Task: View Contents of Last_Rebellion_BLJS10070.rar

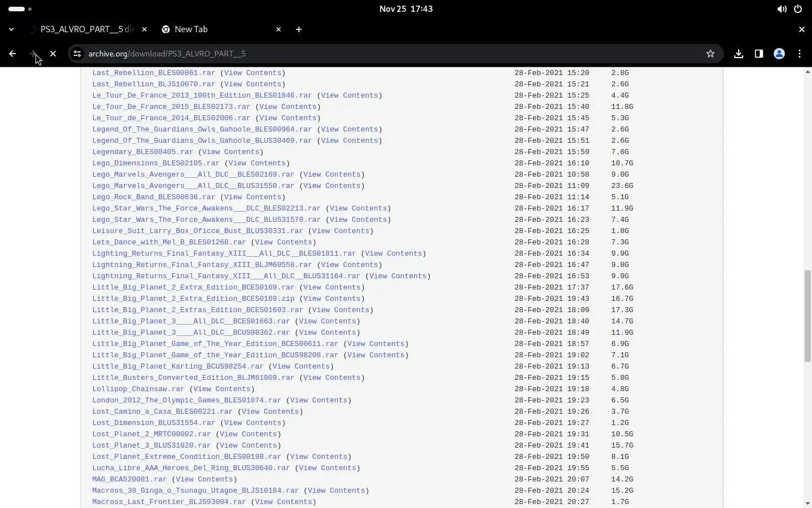Action: pos(253,84)
